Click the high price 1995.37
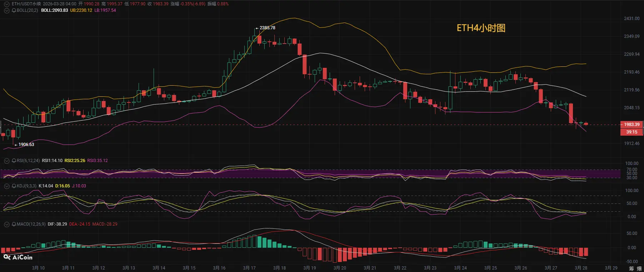 114,4
